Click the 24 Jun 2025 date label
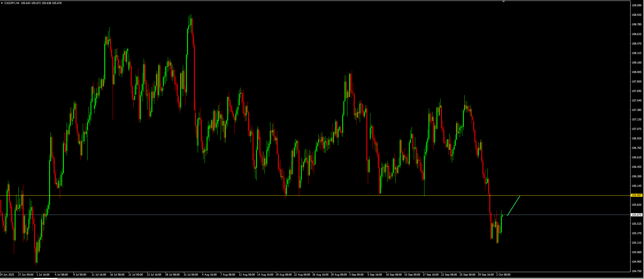This screenshot has width=644, height=279. [x=7, y=274]
